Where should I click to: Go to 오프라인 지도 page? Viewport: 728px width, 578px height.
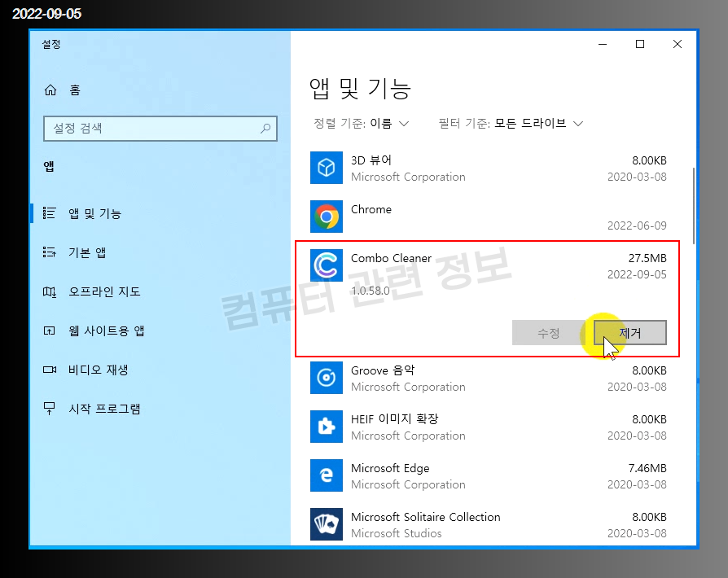point(104,291)
